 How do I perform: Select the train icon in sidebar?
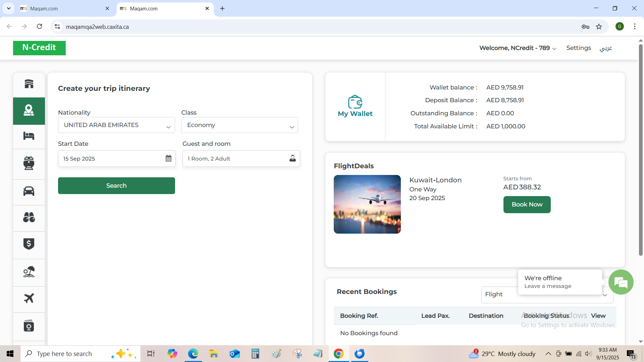point(29,163)
